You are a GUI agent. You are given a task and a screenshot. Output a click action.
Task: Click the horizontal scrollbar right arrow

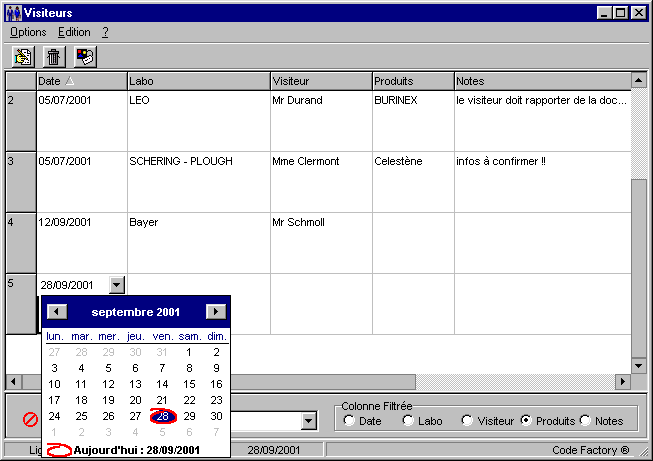623,381
